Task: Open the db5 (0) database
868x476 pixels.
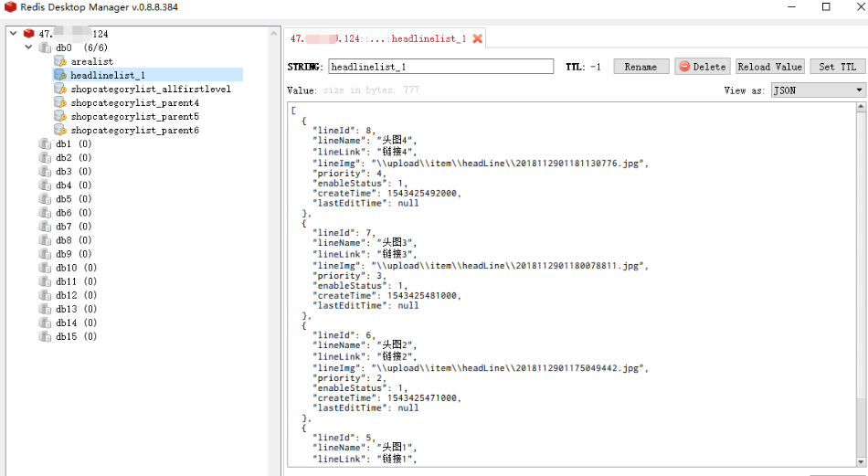Action: [x=74, y=198]
